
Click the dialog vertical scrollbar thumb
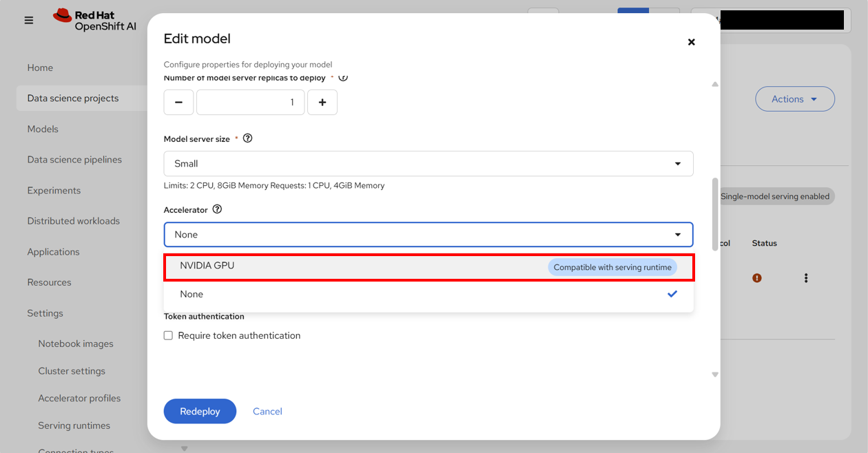pyautogui.click(x=715, y=214)
